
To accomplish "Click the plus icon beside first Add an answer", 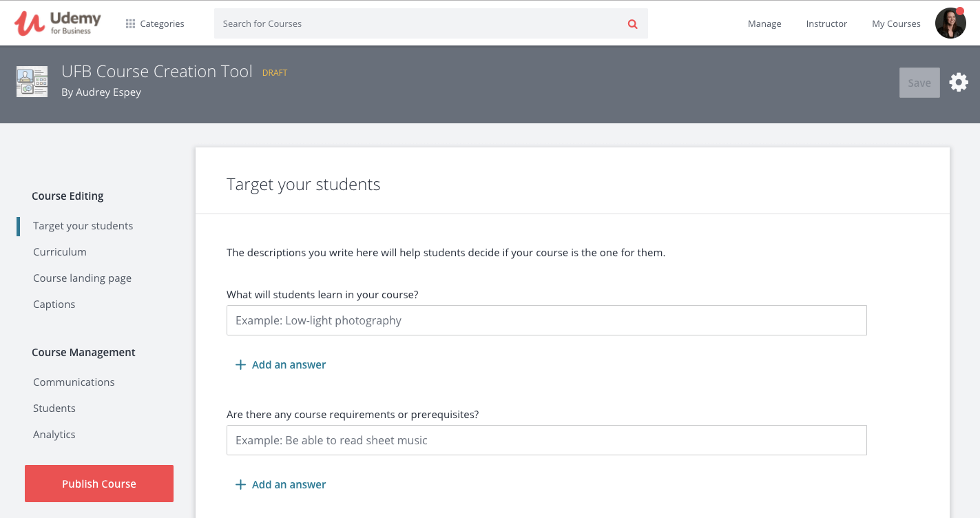I will point(240,365).
